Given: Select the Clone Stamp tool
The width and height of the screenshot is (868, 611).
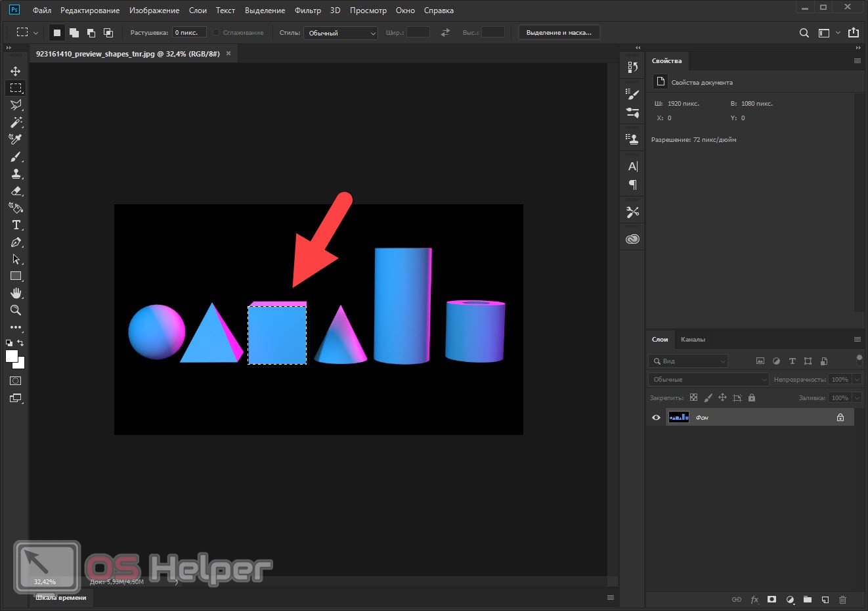Looking at the screenshot, I should tap(16, 173).
